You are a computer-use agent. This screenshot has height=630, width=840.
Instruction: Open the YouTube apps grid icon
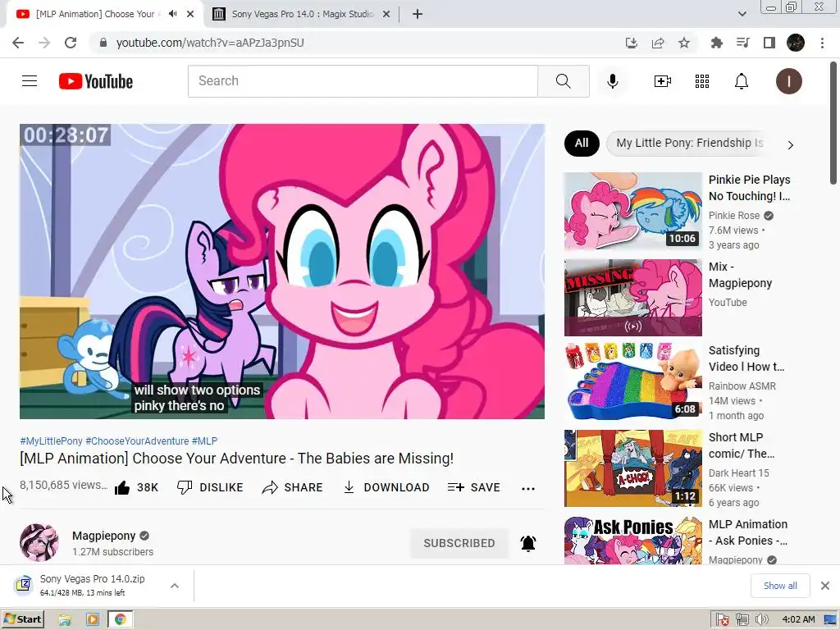pyautogui.click(x=702, y=81)
